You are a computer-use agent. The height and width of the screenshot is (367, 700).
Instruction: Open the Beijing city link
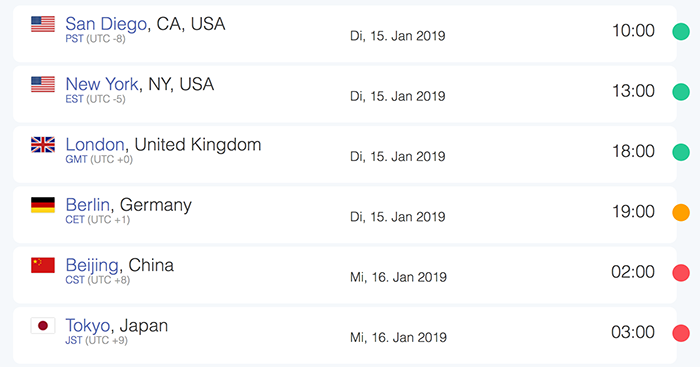[x=92, y=265]
